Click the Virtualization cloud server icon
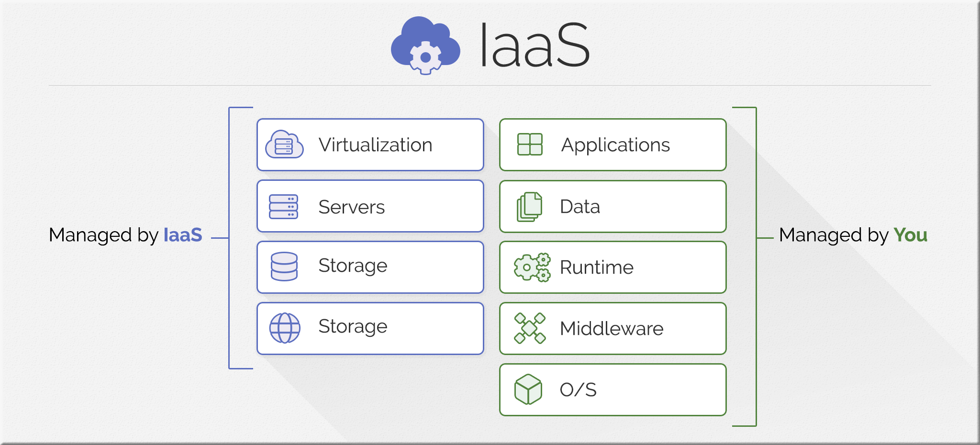Viewport: 980px width, 445px height. pyautogui.click(x=284, y=145)
